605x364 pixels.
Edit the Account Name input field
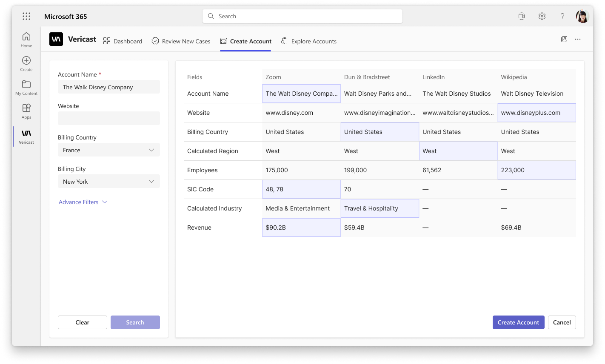point(109,87)
